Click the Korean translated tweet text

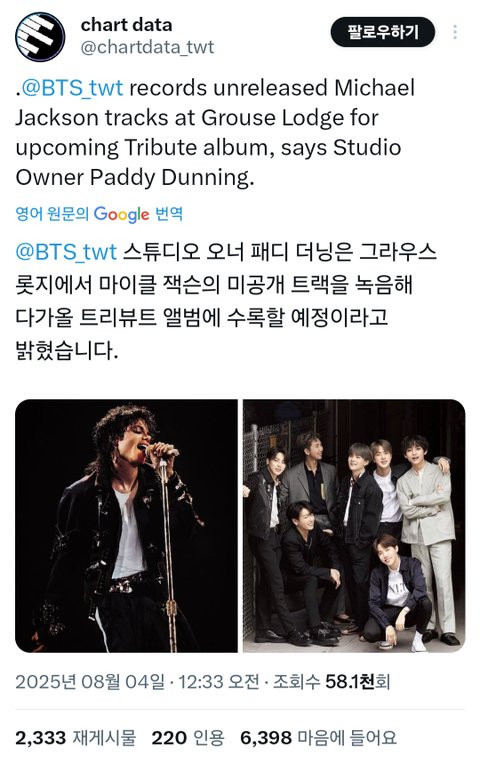click(226, 301)
